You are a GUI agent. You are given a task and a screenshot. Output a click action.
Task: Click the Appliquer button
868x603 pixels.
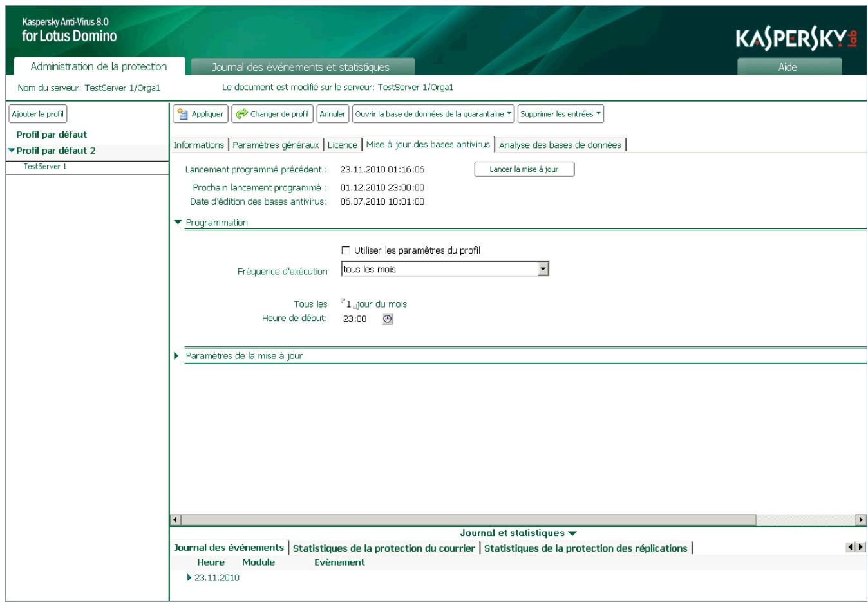coord(200,114)
